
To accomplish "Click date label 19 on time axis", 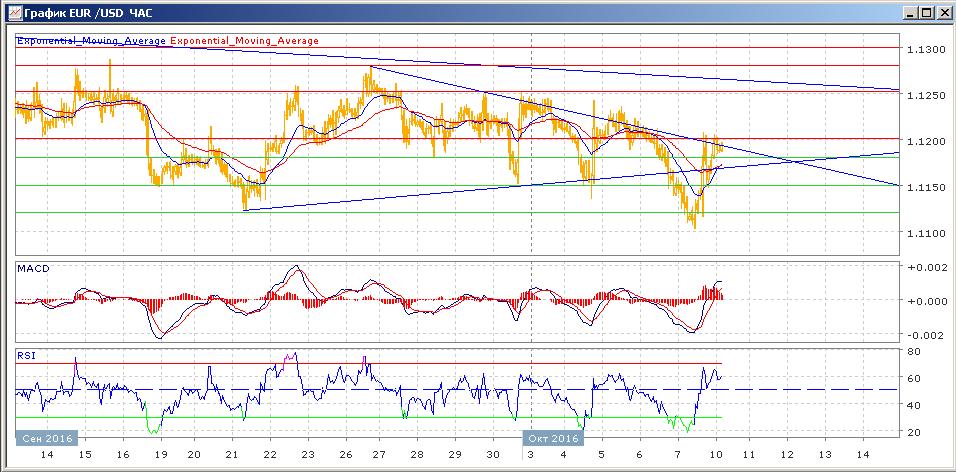I will pyautogui.click(x=161, y=455).
